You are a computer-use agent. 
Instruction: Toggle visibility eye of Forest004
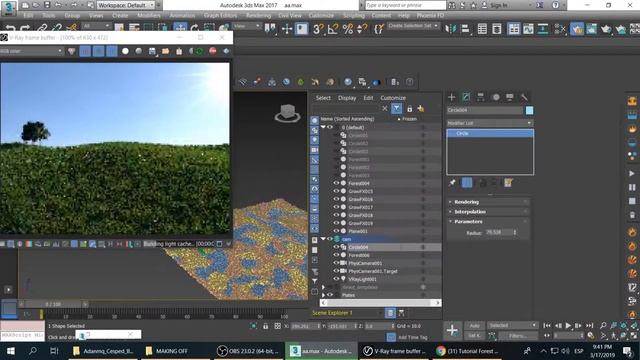coord(336,183)
